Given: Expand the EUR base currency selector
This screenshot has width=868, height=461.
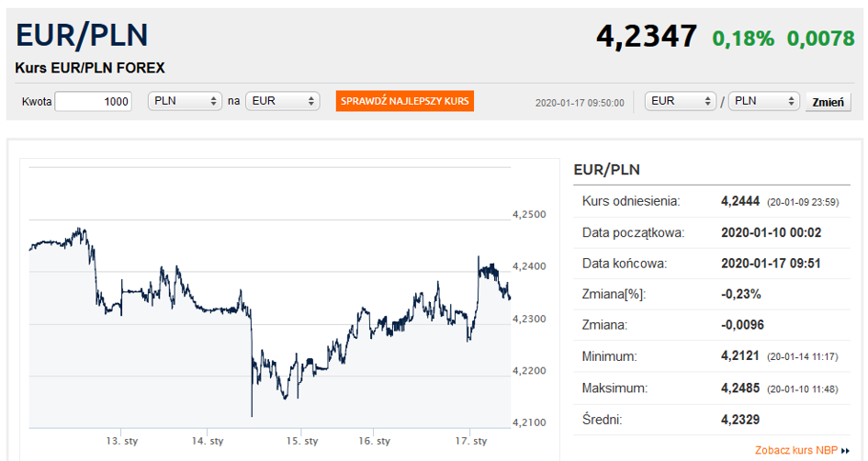Looking at the screenshot, I should [x=681, y=101].
